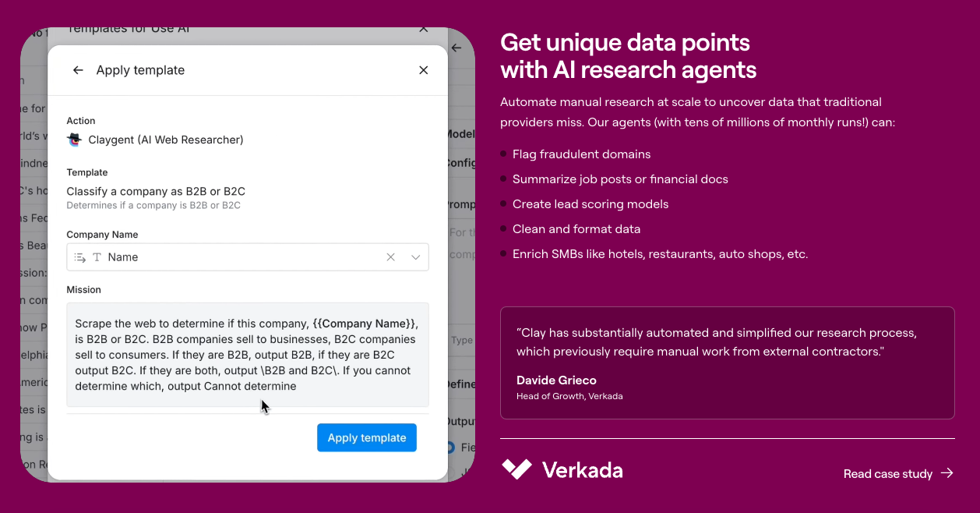The height and width of the screenshot is (513, 980).
Task: Go back with the Apply template arrow
Action: 78,70
